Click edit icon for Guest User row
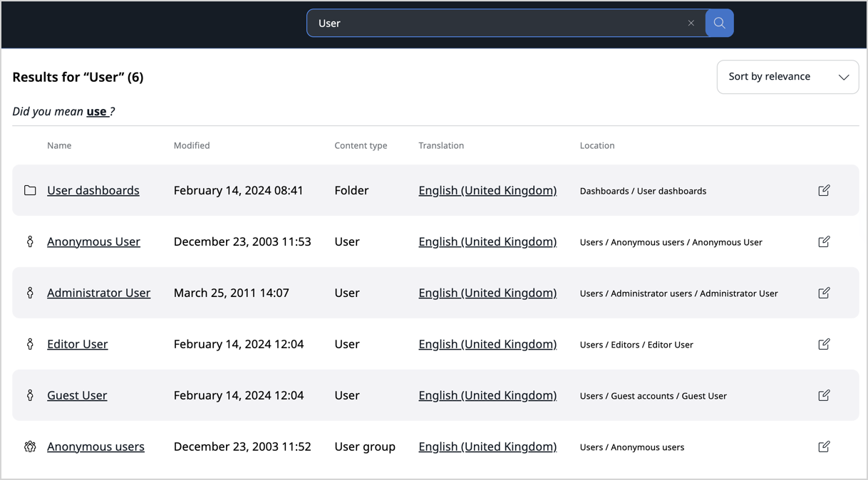 point(824,395)
